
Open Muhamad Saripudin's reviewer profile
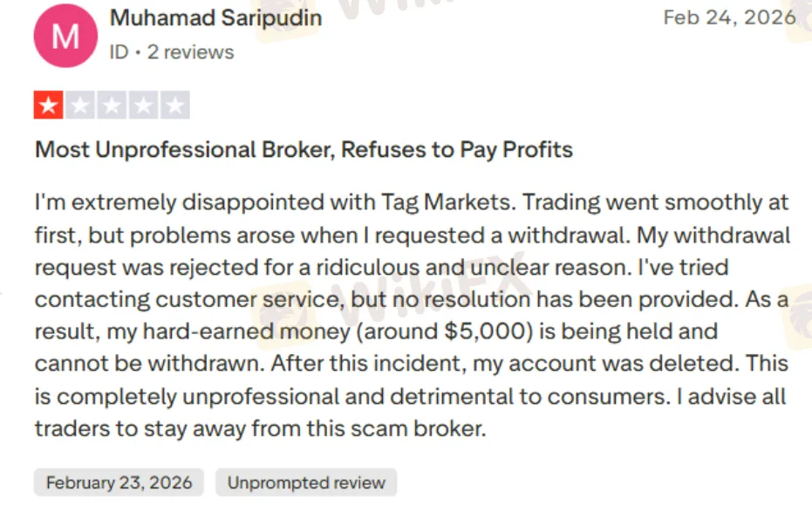(x=215, y=17)
